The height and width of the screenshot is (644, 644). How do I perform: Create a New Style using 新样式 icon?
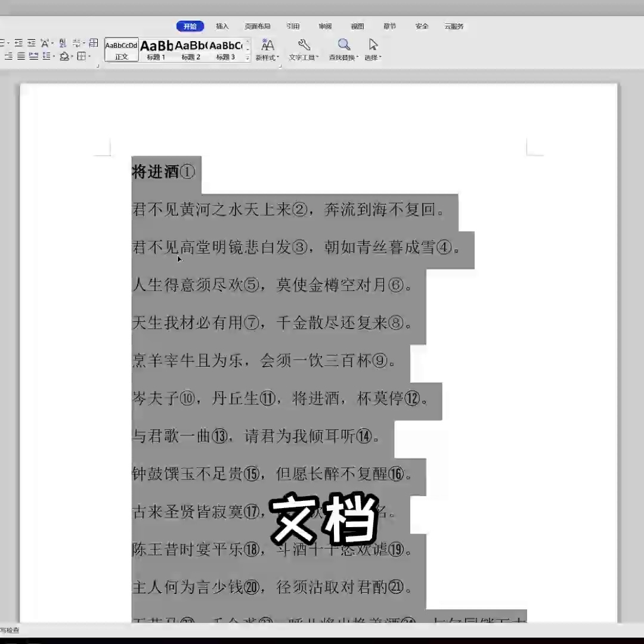(x=268, y=45)
